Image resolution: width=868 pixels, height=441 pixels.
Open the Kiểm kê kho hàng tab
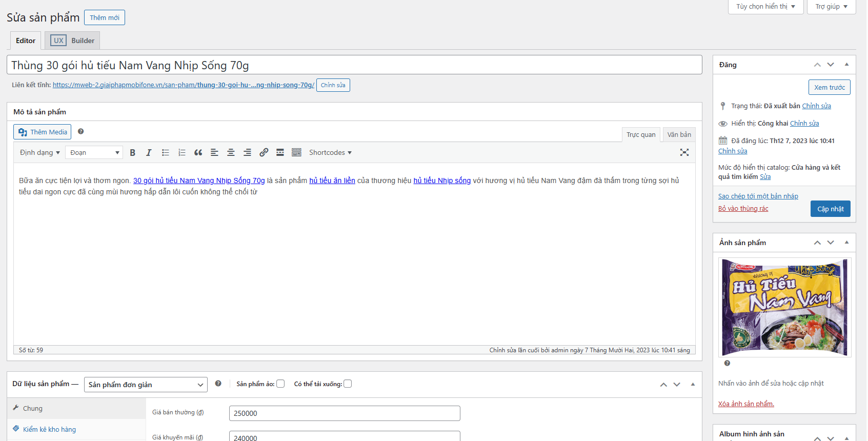(x=76, y=429)
